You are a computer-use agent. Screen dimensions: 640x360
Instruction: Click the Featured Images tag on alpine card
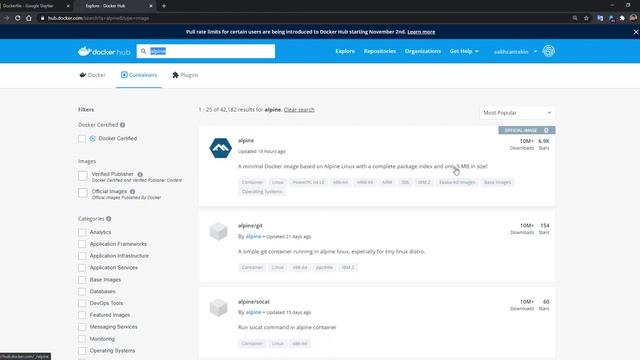coord(457,182)
